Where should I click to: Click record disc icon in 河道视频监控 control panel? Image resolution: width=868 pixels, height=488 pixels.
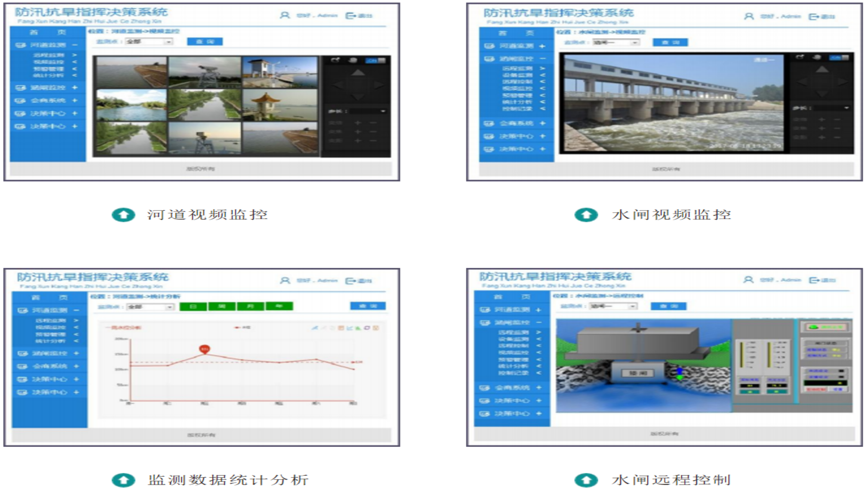tap(353, 60)
